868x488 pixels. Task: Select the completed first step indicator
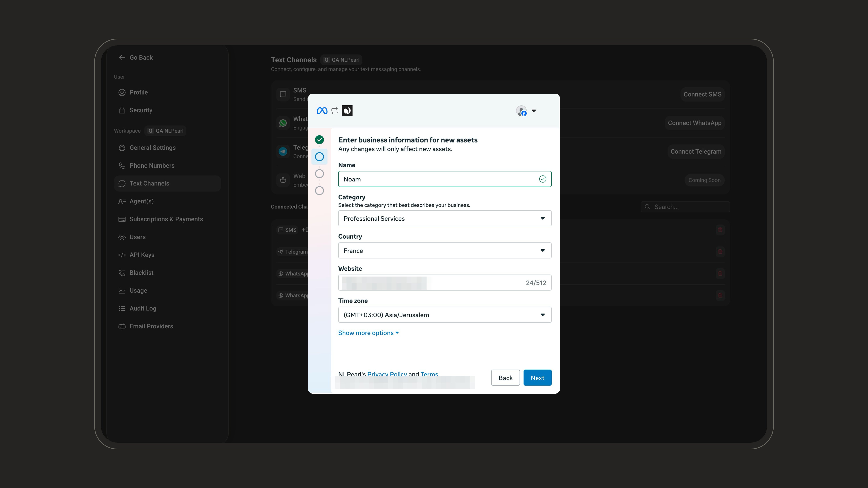pyautogui.click(x=319, y=140)
